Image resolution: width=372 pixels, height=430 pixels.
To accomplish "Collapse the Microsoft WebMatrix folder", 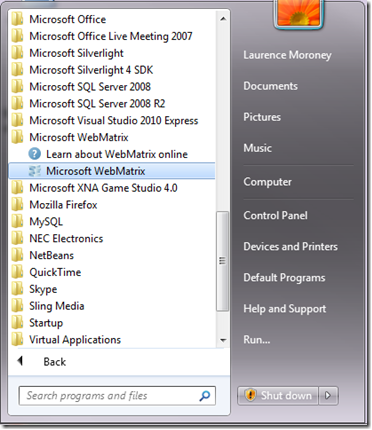I will tap(112, 137).
